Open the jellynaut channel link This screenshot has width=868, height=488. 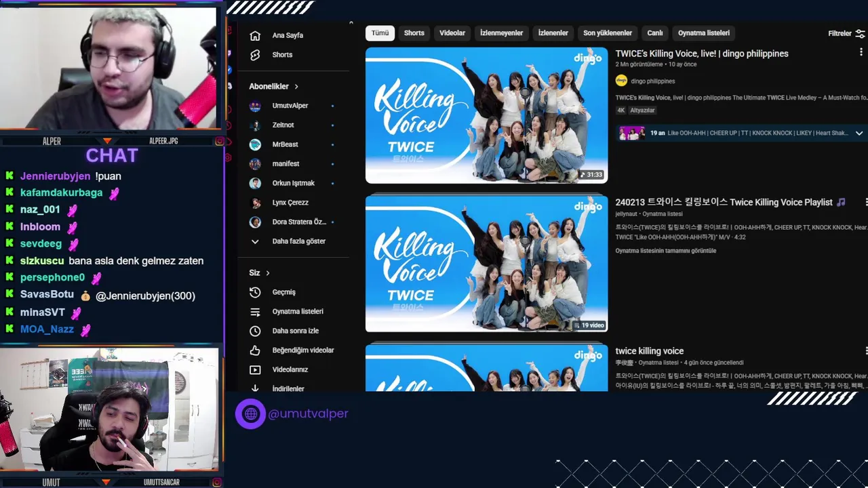pyautogui.click(x=627, y=214)
